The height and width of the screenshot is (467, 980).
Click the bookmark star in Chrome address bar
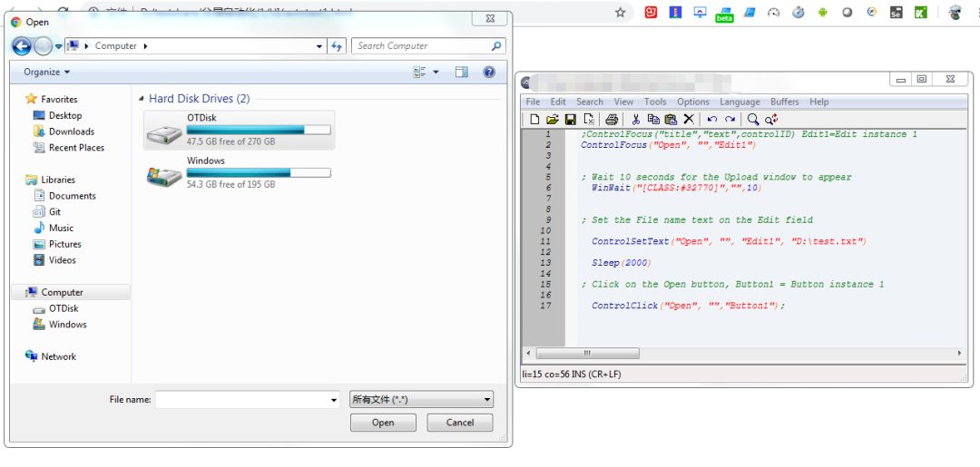(x=621, y=13)
